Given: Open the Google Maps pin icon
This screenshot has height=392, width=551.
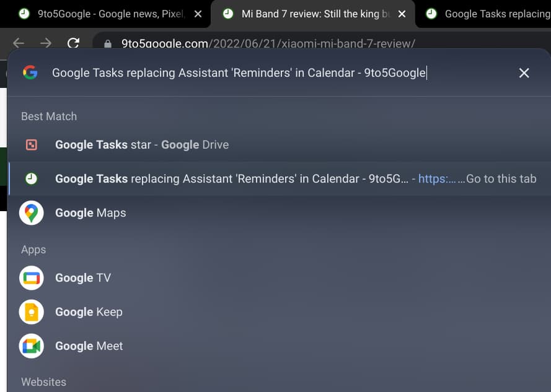Looking at the screenshot, I should (x=31, y=212).
